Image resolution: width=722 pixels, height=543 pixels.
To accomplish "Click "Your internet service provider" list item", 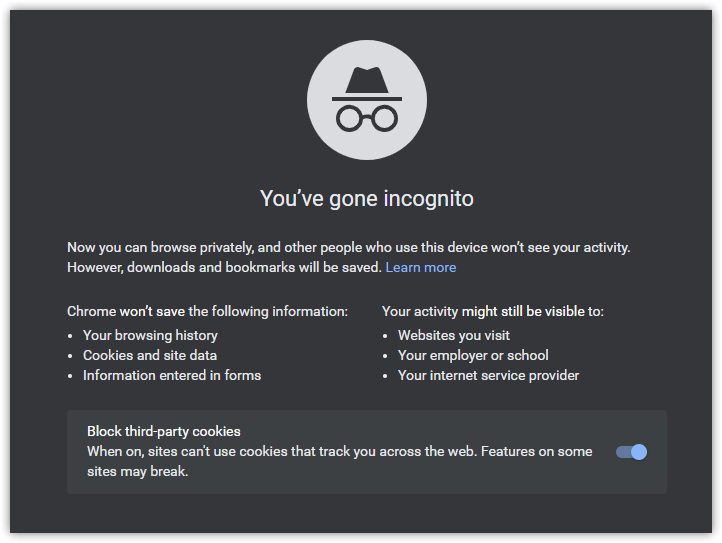I will pos(488,375).
